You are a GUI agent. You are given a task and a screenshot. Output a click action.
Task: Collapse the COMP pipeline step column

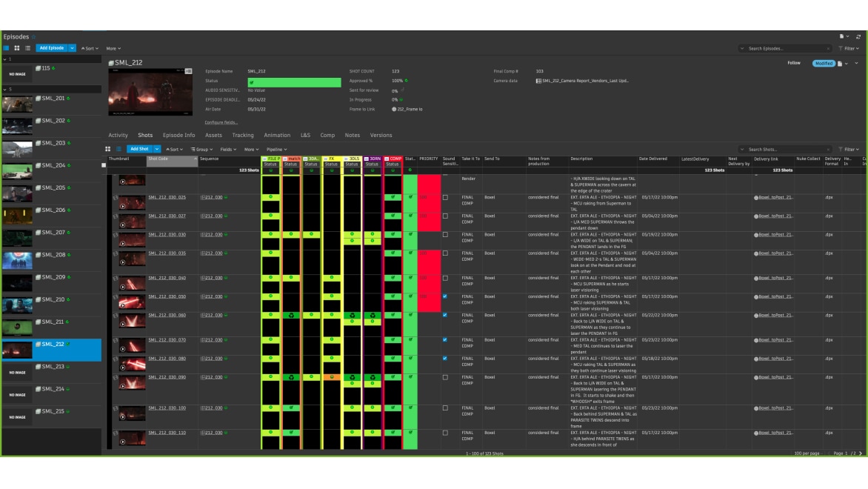point(387,159)
